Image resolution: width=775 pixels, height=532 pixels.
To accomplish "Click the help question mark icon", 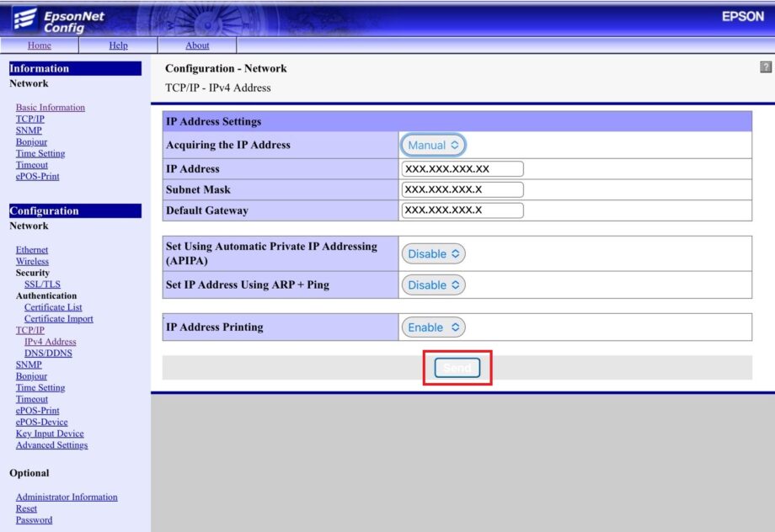I will (766, 66).
